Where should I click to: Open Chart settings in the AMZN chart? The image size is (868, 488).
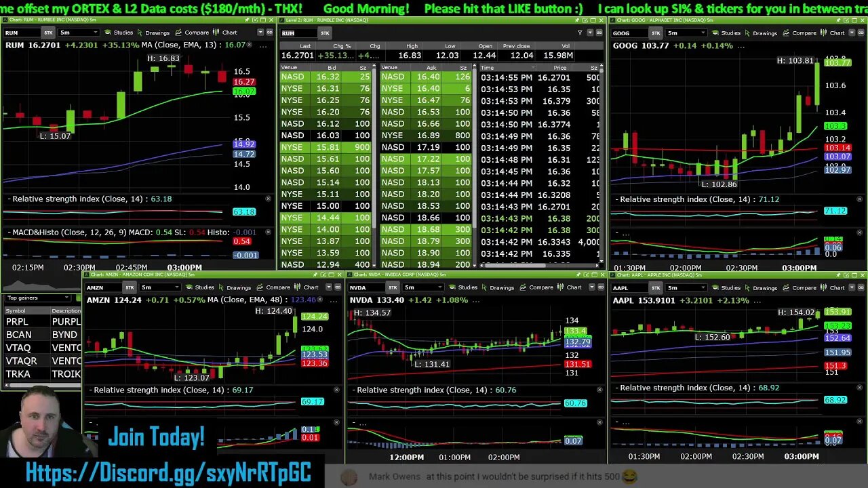coord(306,287)
